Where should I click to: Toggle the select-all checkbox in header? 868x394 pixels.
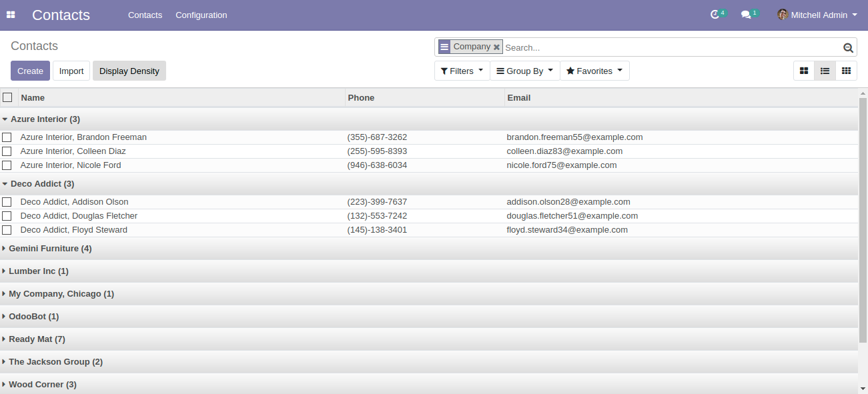pyautogui.click(x=7, y=97)
